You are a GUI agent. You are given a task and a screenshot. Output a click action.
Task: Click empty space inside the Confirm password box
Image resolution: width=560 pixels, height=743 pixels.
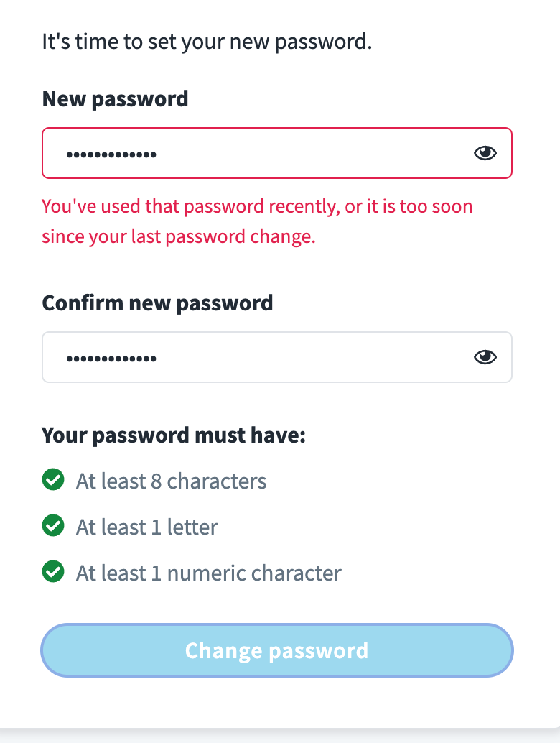[323, 357]
